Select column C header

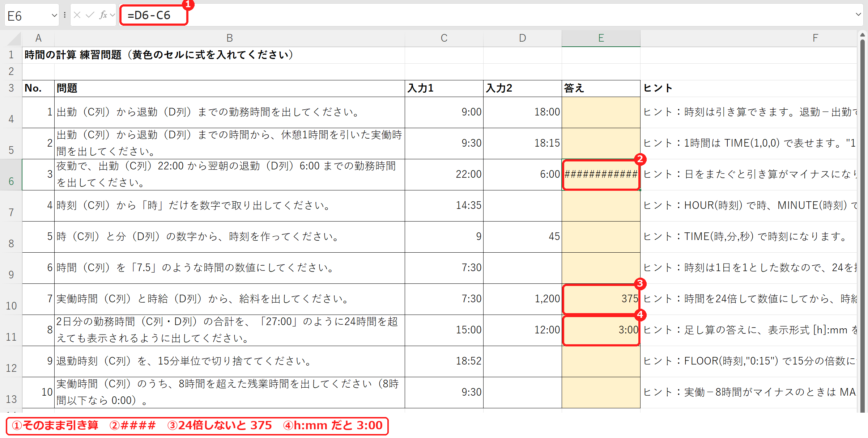tap(444, 38)
